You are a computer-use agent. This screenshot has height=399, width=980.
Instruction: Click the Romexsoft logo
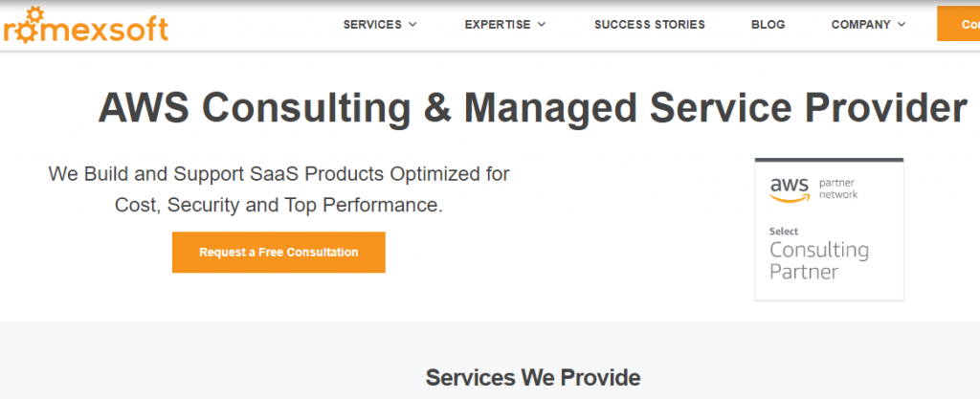(84, 25)
